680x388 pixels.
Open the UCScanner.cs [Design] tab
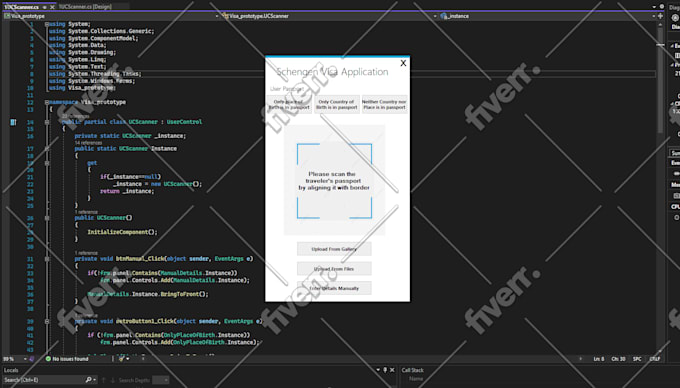85,7
